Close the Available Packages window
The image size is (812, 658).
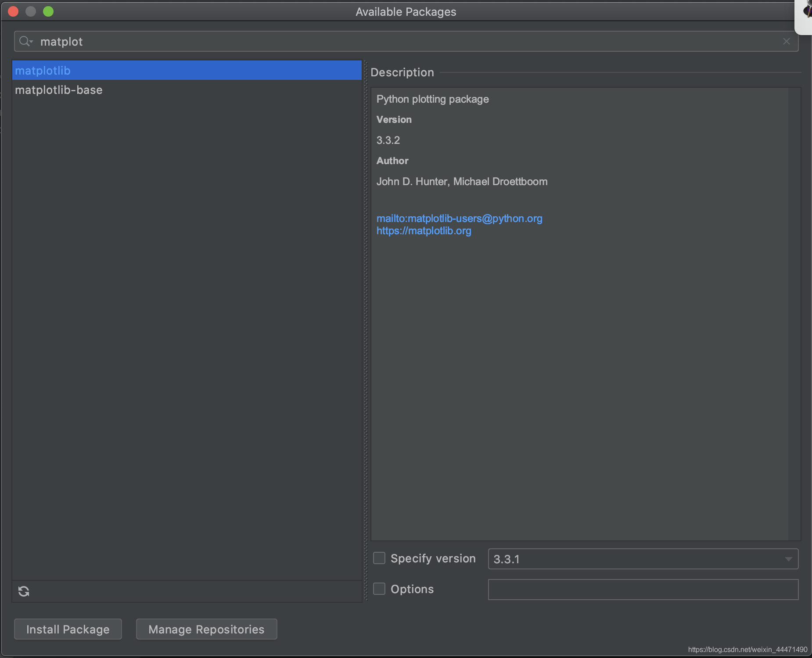click(x=13, y=11)
